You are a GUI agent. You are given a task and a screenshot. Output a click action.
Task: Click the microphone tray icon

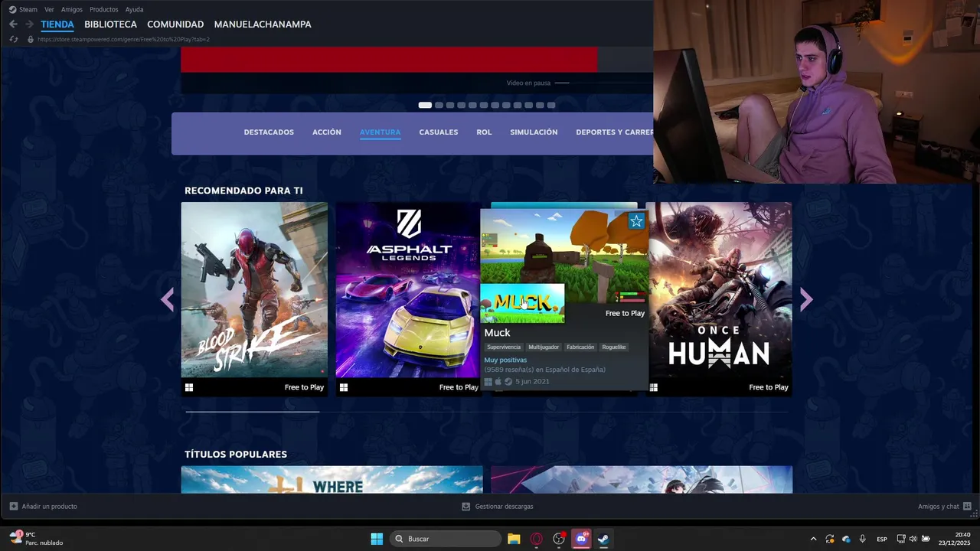[x=863, y=539]
